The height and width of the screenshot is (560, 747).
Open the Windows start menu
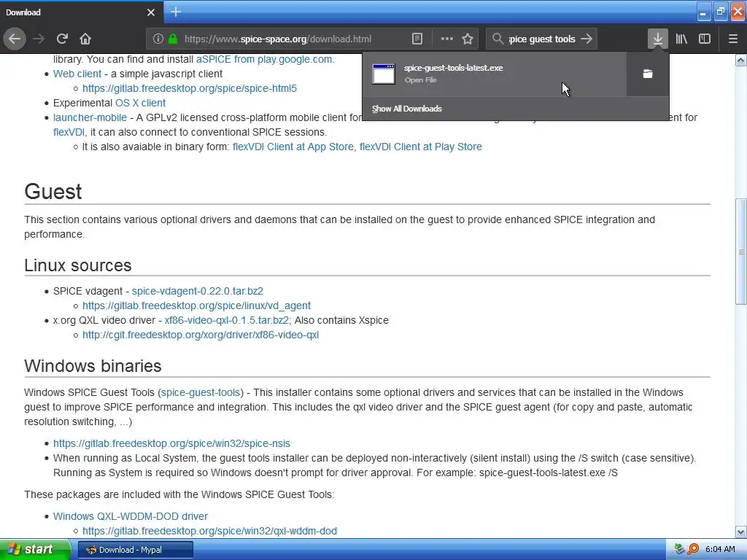click(35, 550)
